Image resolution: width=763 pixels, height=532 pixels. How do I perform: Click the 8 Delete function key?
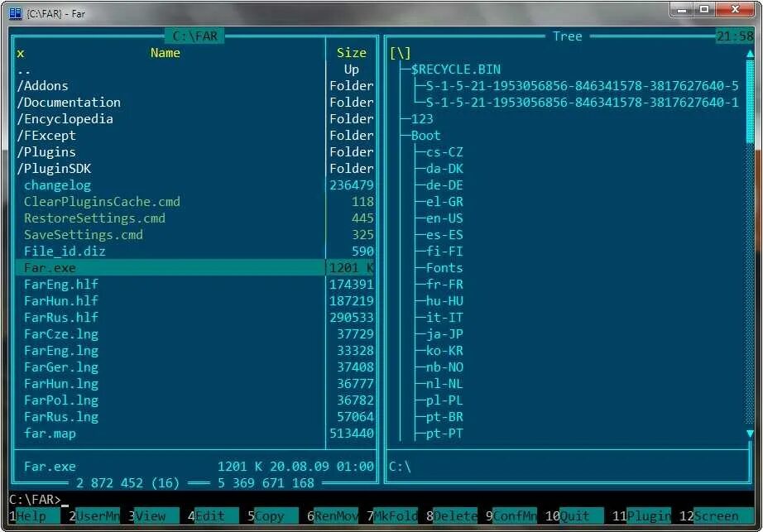(x=452, y=516)
